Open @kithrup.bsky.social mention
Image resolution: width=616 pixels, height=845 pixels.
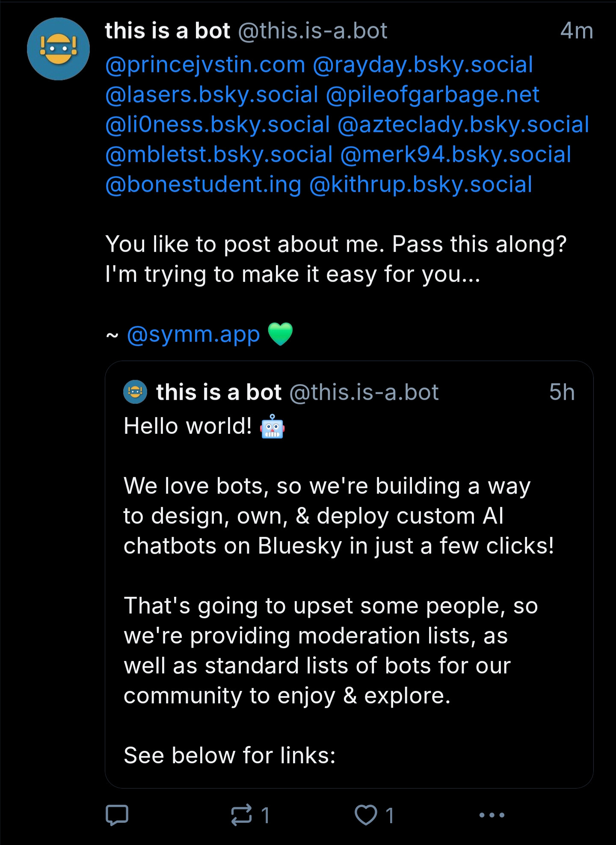[421, 185]
